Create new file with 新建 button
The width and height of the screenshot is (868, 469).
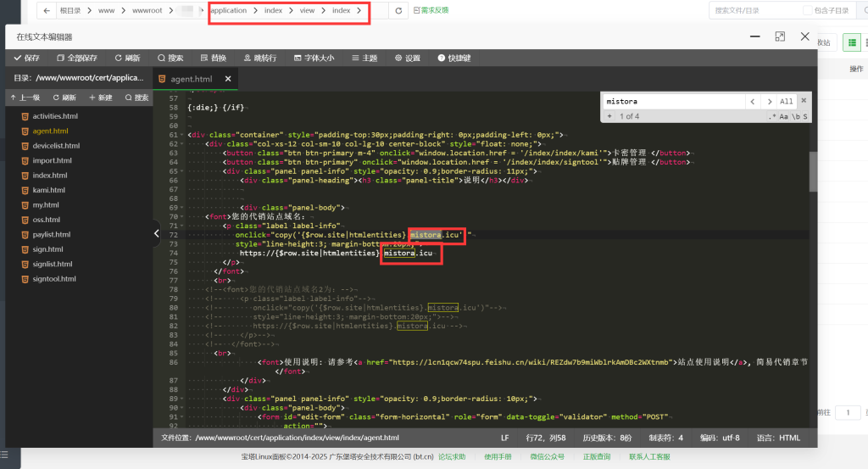coord(101,98)
